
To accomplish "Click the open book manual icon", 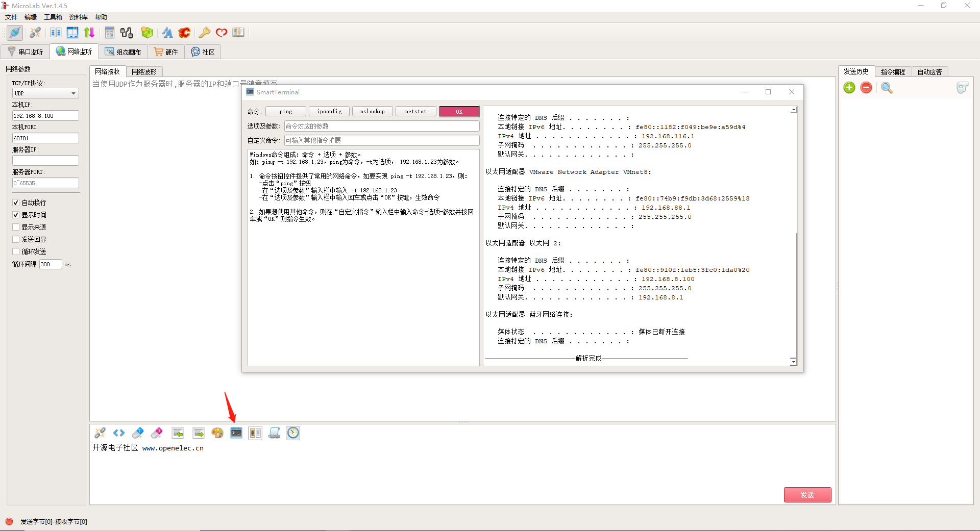I will (238, 33).
